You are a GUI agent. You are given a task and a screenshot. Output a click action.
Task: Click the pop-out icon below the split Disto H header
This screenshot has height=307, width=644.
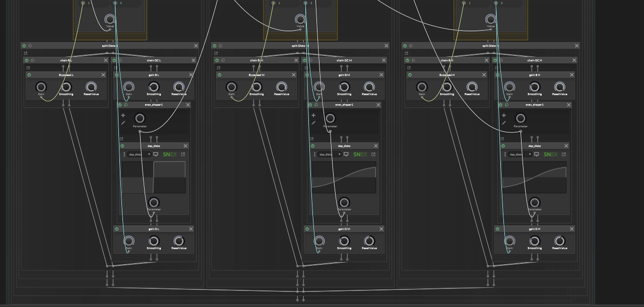(x=406, y=53)
